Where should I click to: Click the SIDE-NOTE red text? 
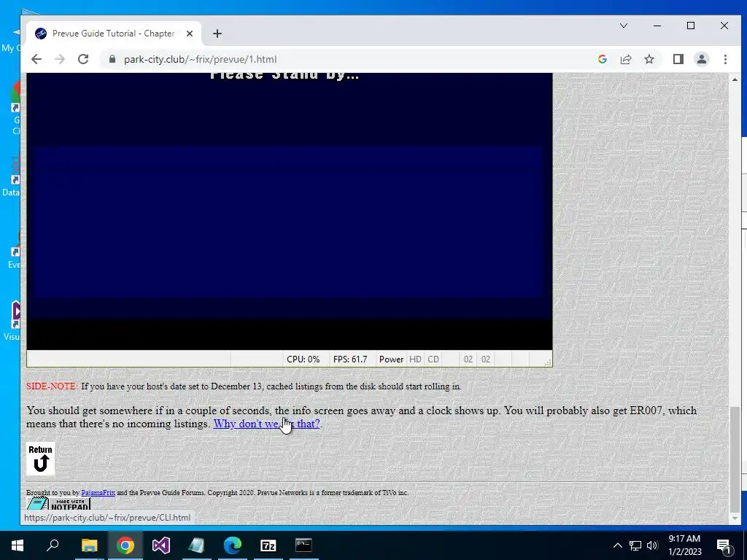click(x=51, y=386)
